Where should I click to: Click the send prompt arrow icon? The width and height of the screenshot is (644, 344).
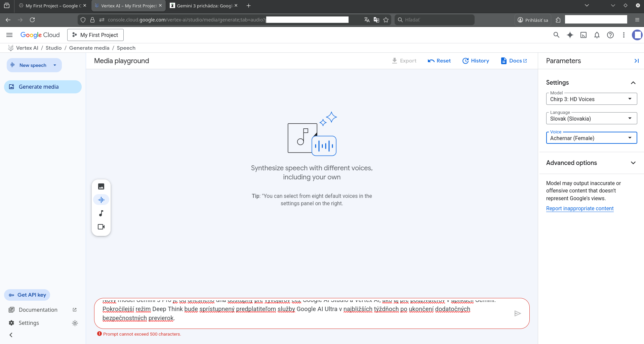(518, 313)
